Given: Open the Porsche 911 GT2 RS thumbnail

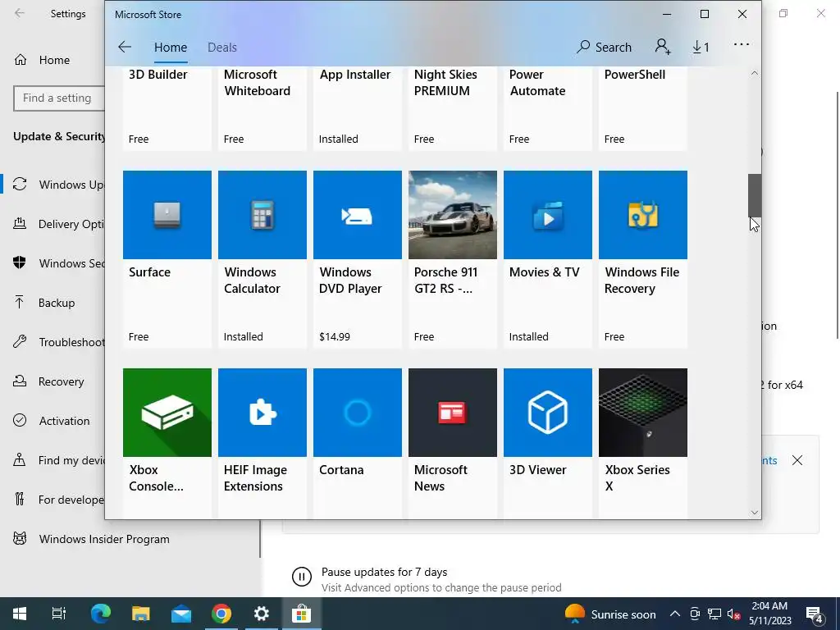Looking at the screenshot, I should [453, 215].
